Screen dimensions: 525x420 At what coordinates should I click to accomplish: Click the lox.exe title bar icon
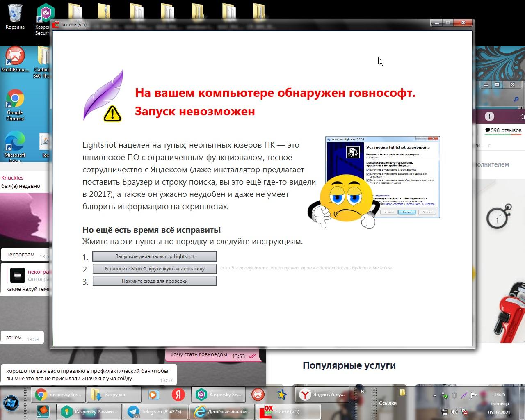pos(56,25)
